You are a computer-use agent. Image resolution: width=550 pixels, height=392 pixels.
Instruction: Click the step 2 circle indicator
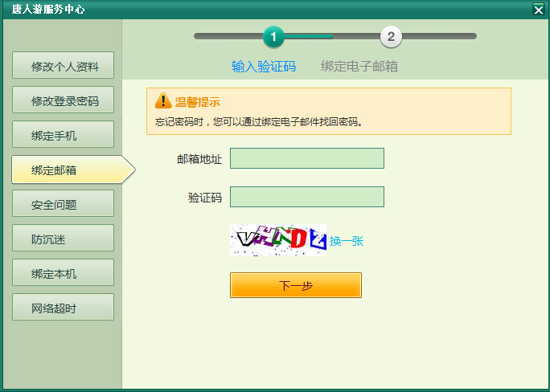coord(391,36)
